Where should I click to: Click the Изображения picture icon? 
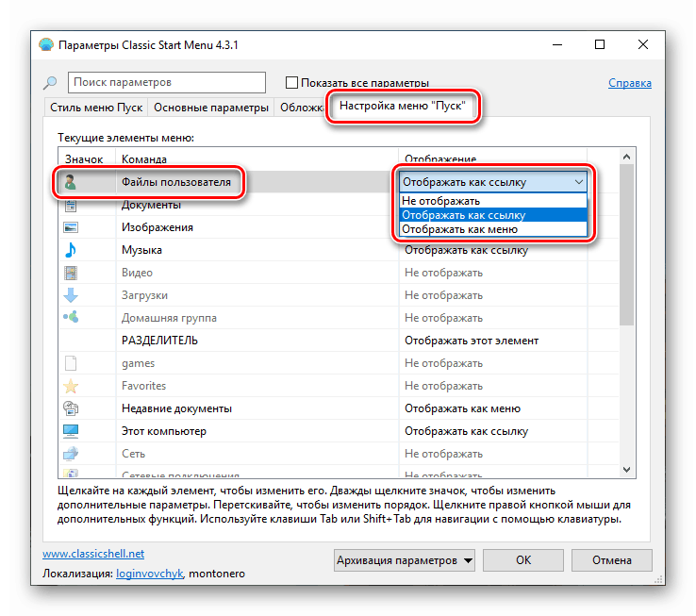pos(71,227)
